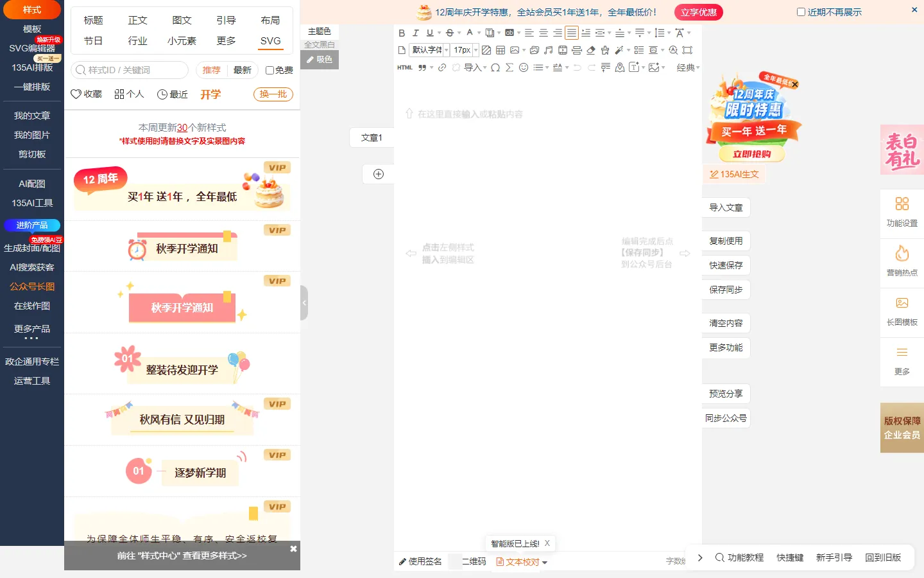Open 功能设置 in the right sidebar
The image size is (924, 578).
[x=902, y=213]
